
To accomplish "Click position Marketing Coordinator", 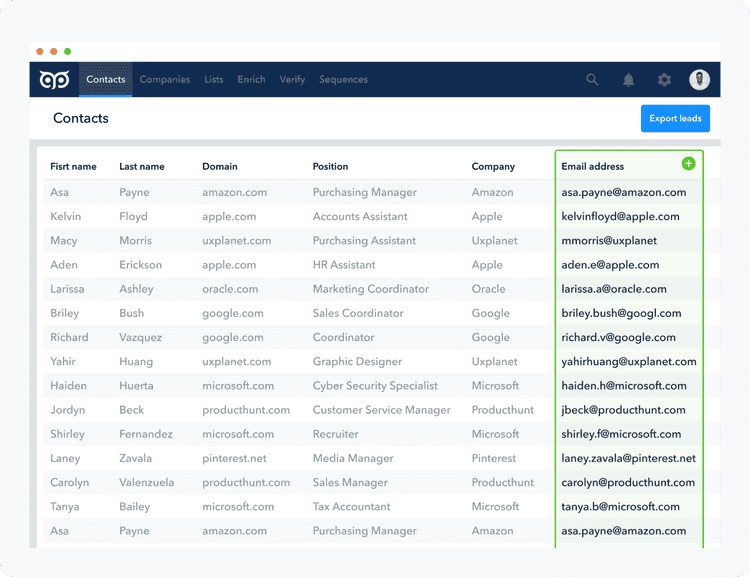I will [371, 289].
